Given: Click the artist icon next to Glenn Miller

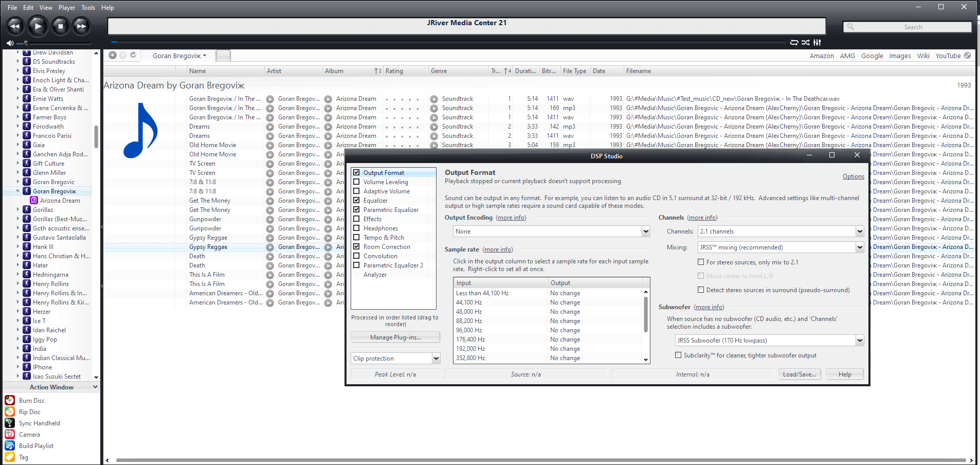Looking at the screenshot, I should 27,172.
